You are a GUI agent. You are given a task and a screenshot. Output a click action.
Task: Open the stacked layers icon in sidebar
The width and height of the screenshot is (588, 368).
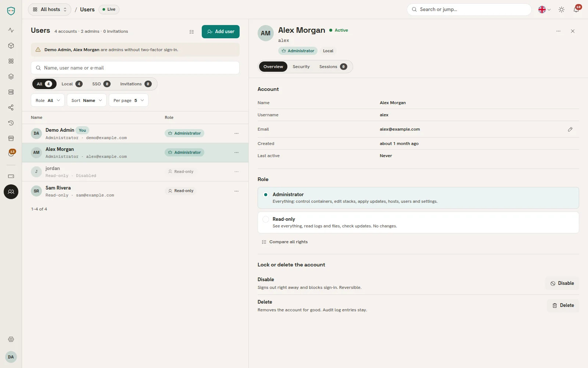(11, 77)
